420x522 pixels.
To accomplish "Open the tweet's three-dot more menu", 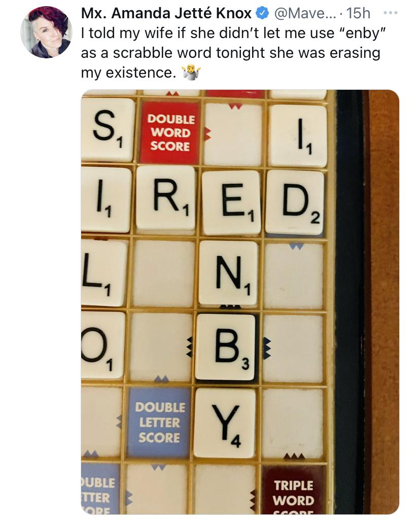I will pyautogui.click(x=391, y=13).
